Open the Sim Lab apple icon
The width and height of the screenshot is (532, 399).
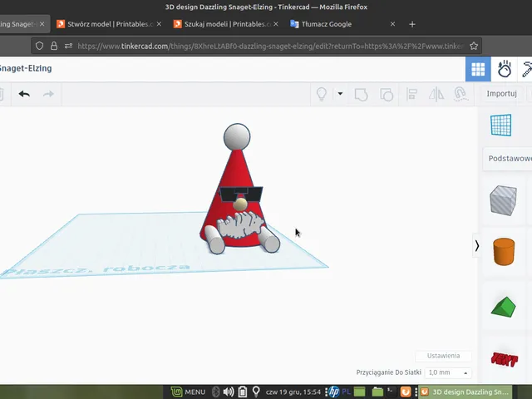[x=504, y=69]
